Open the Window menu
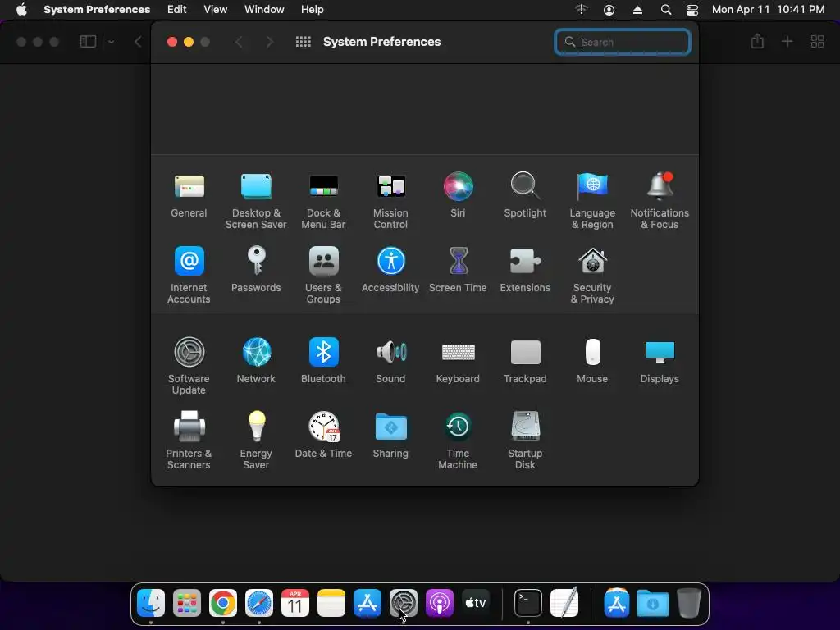840x630 pixels. [264, 10]
